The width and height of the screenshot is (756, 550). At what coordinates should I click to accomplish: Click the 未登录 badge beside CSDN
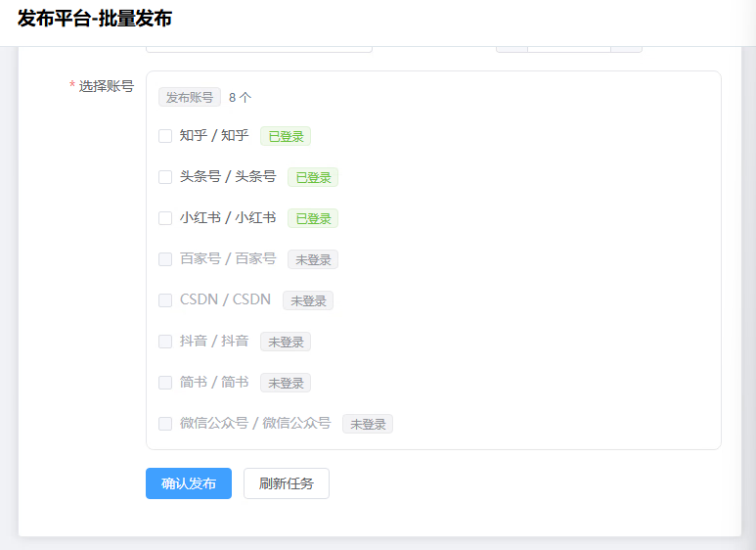point(308,300)
